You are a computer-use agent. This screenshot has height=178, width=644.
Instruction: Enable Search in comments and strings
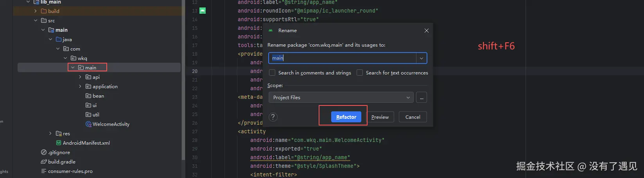click(272, 73)
